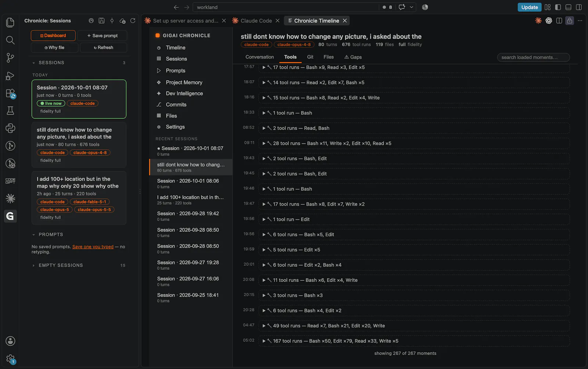Screen dimensions: 588x369
Task: Select the GigAI Chronicle activity bar icon
Action: 10,216
